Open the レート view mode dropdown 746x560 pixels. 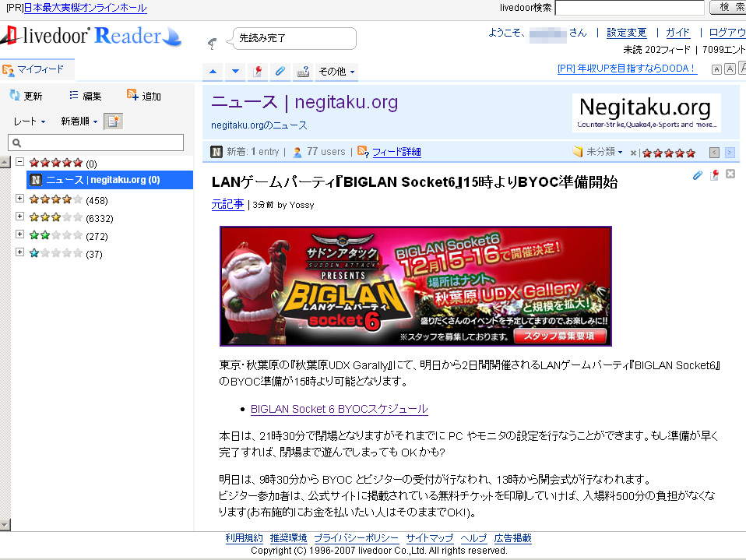pos(29,122)
